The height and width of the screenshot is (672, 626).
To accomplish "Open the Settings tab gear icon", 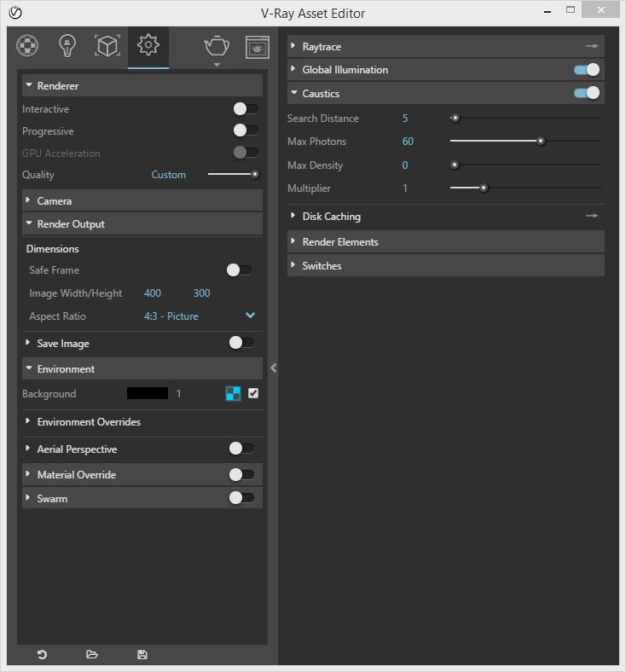I will [148, 45].
